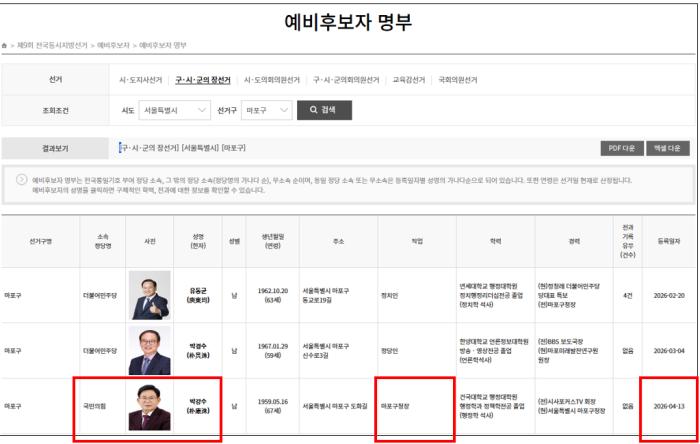Image resolution: width=700 pixels, height=444 pixels.
Task: Click the 주소 column header
Action: (x=338, y=241)
